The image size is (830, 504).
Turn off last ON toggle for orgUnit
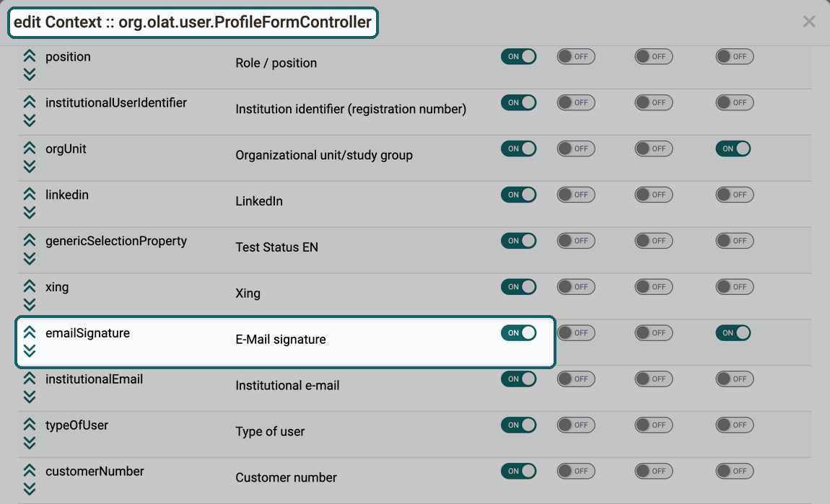[733, 149]
